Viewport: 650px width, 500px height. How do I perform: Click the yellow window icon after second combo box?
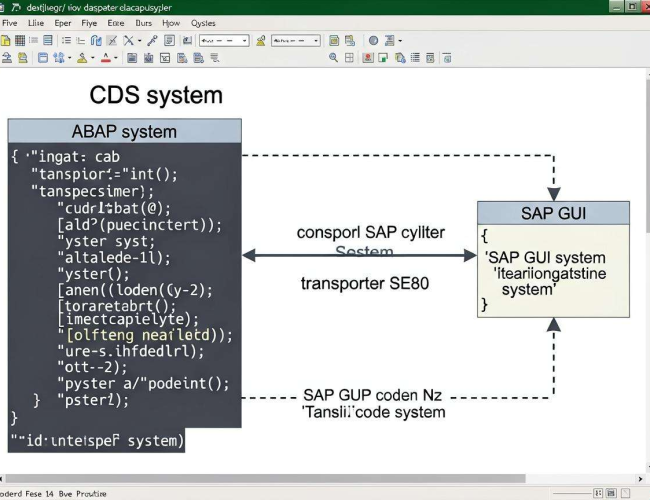coord(334,40)
